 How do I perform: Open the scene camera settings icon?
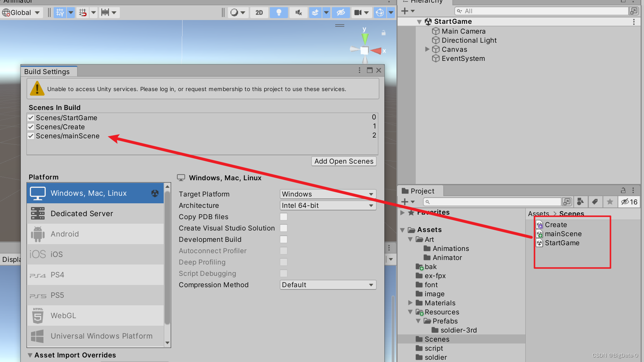(358, 12)
